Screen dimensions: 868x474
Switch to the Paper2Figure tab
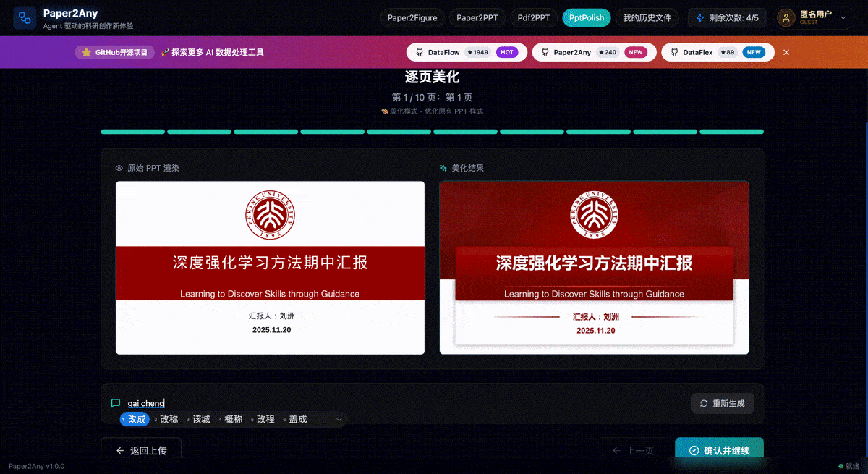coord(412,18)
